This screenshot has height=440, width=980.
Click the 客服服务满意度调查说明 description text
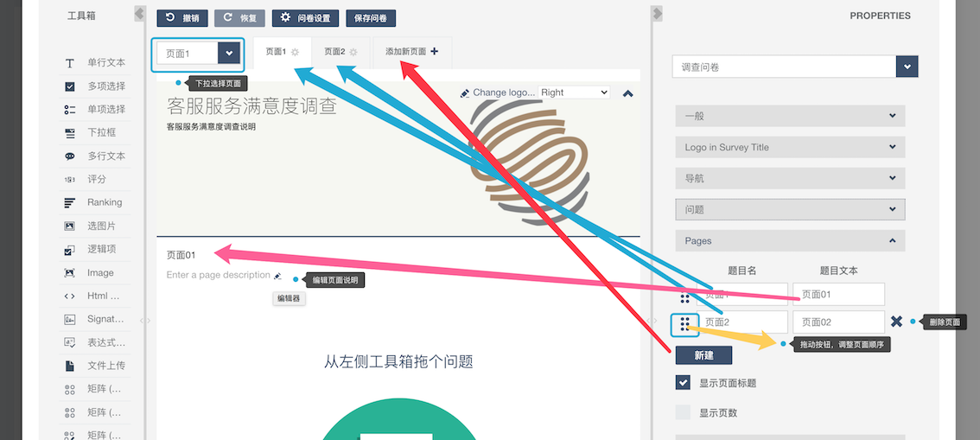click(x=211, y=127)
